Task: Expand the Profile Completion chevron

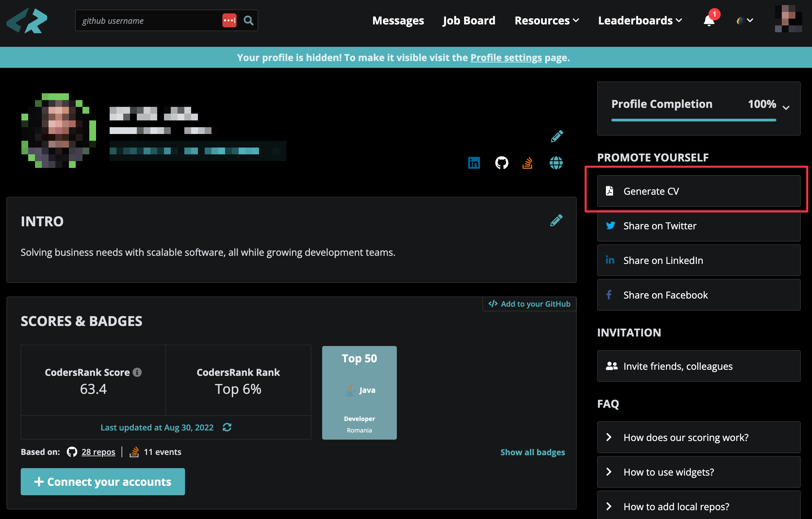Action: [786, 108]
